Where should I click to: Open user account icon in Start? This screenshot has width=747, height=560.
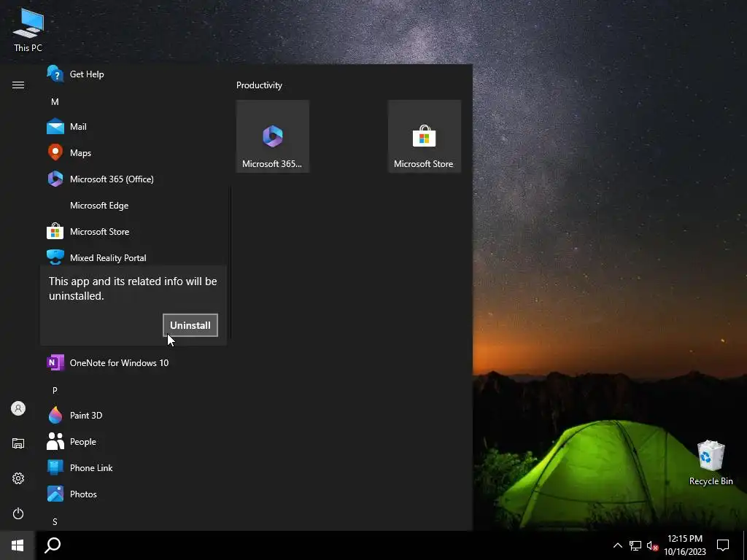18,408
